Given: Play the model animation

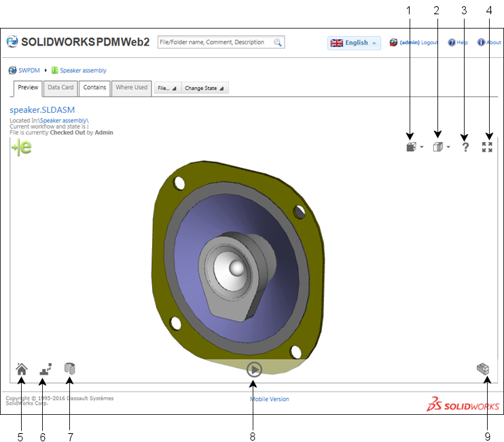Looking at the screenshot, I should (254, 369).
